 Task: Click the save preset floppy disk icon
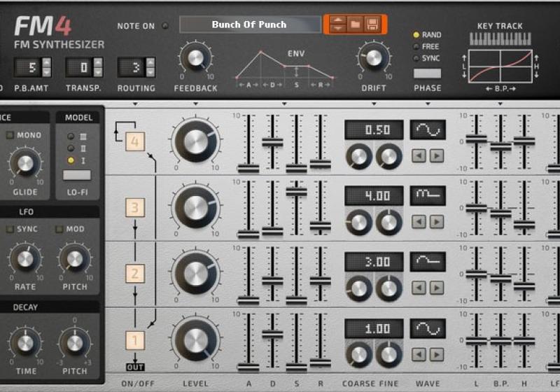point(373,25)
